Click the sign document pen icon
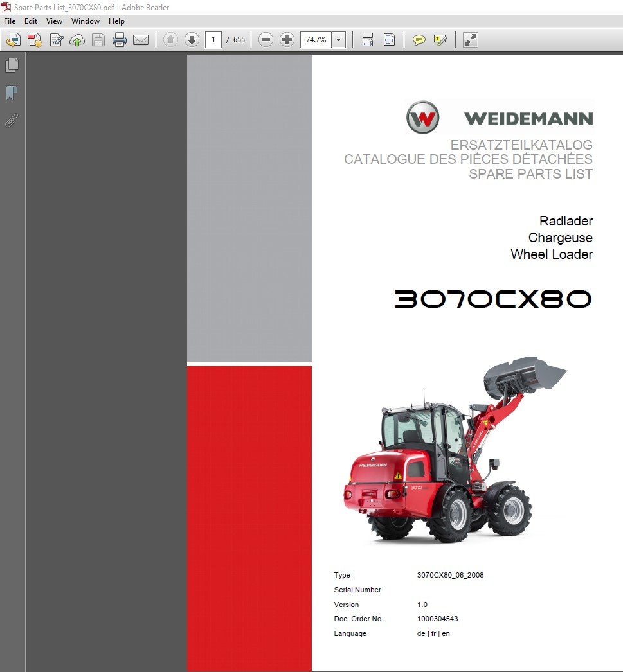Screen dimensions: 623x672 [56, 40]
